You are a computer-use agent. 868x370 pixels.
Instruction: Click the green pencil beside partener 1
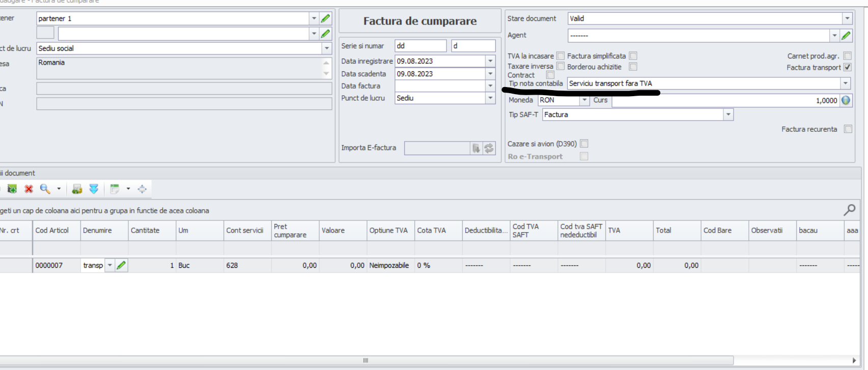click(x=326, y=18)
